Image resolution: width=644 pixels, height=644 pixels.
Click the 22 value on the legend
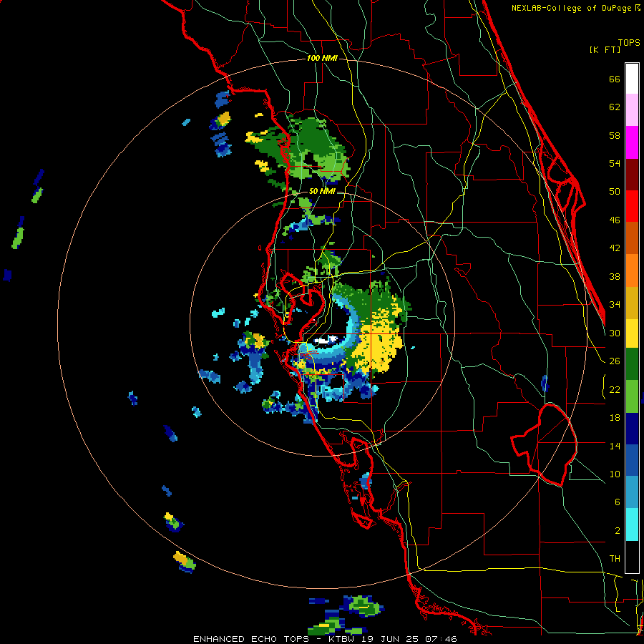615,390
